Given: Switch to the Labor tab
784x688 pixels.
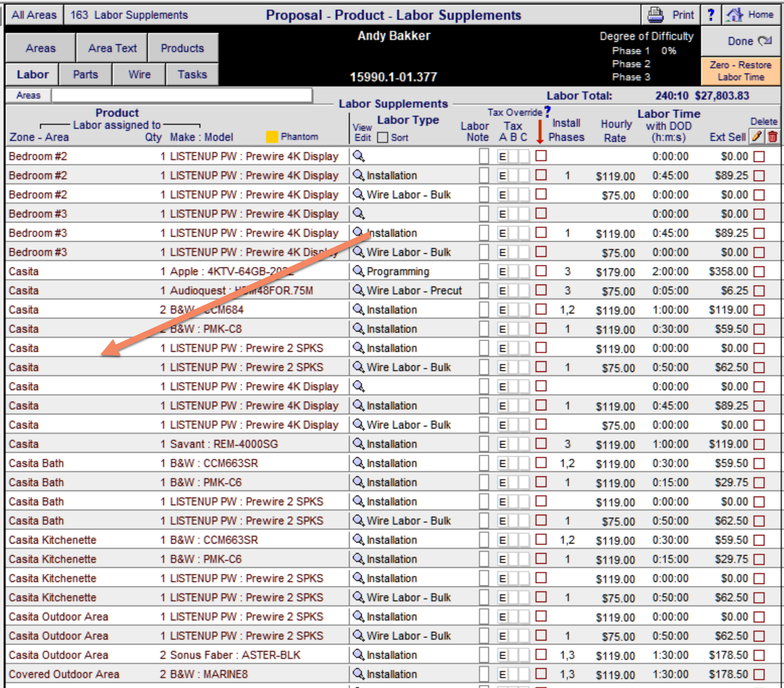Looking at the screenshot, I should 32,74.
